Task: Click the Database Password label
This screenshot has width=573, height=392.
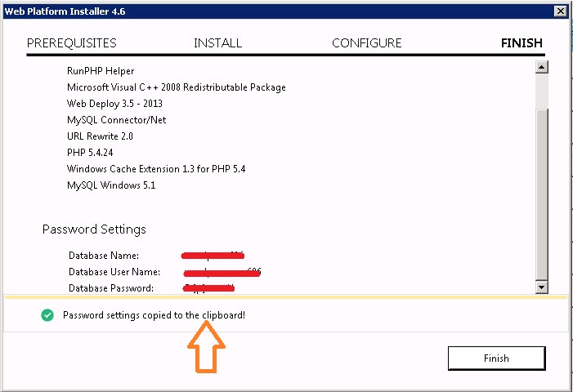Action: coord(111,288)
